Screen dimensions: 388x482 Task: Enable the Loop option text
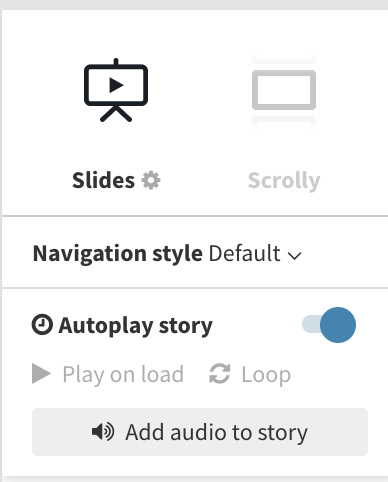pyautogui.click(x=266, y=375)
